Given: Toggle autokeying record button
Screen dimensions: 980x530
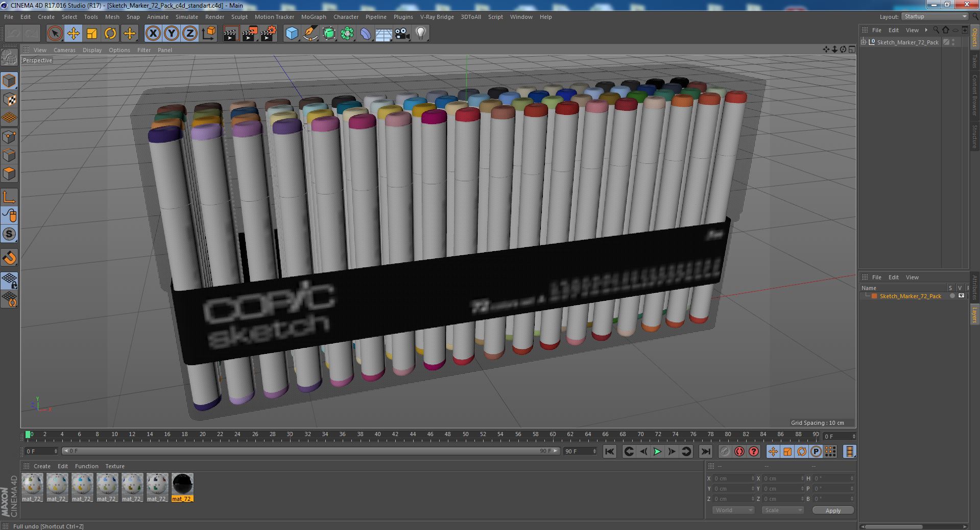Looking at the screenshot, I should (739, 451).
